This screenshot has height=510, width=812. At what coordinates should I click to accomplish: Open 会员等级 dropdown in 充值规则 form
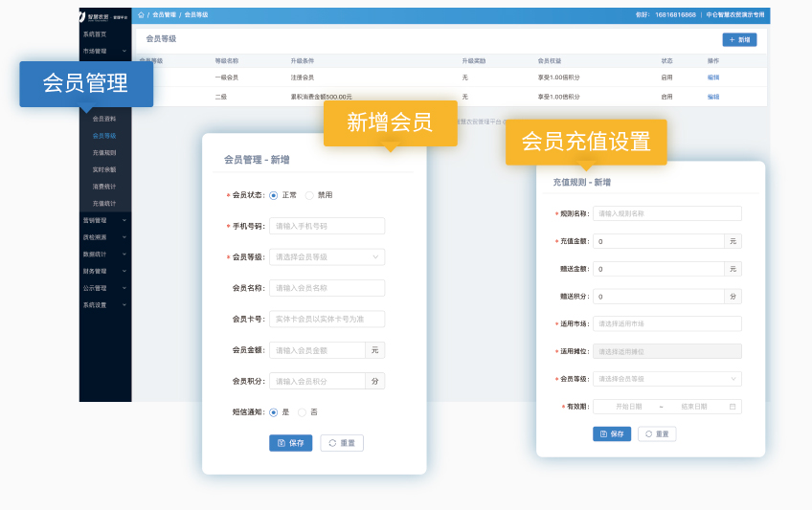666,379
